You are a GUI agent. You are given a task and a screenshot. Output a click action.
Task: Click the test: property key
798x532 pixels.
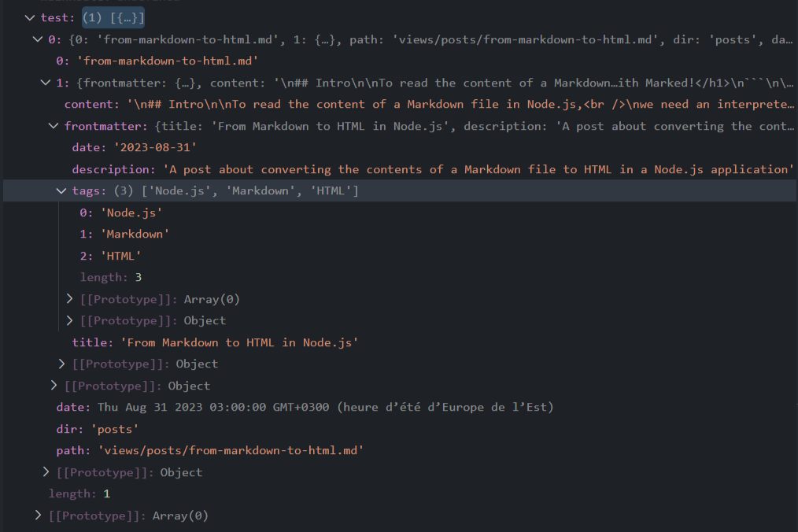57,18
